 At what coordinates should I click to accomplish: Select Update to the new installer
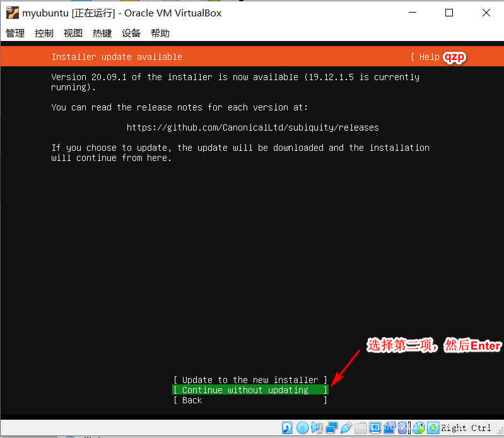[x=250, y=380]
